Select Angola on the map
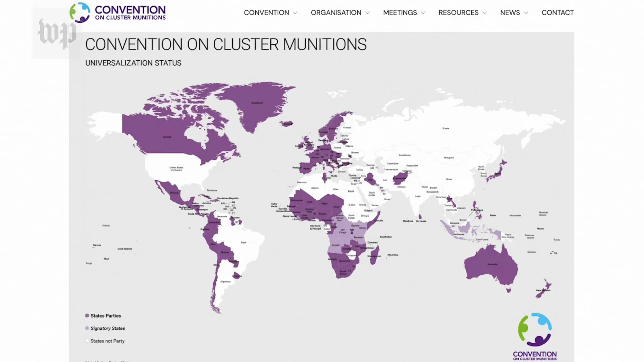 335,245
